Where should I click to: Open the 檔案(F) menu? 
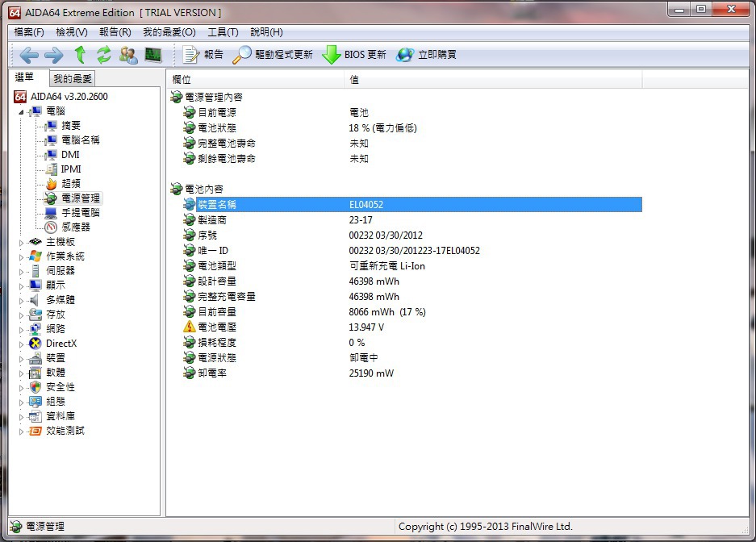click(x=29, y=32)
